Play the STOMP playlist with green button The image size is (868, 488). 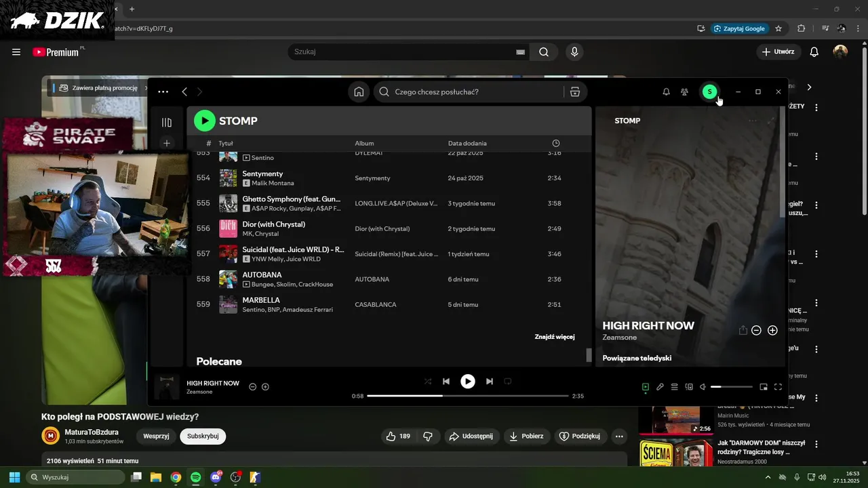(204, 121)
